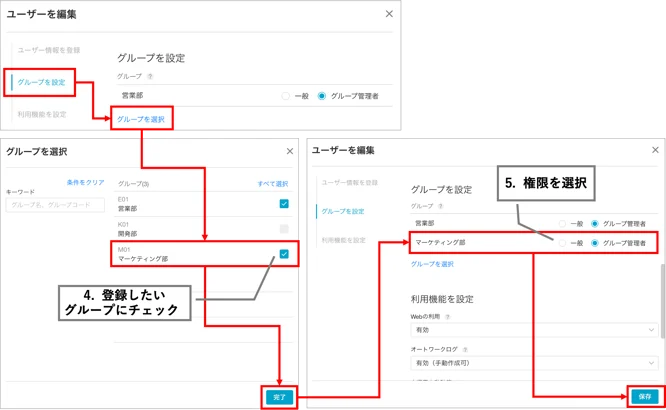
Task: Close the right ユーザーを編集 dialog
Action: pos(655,150)
